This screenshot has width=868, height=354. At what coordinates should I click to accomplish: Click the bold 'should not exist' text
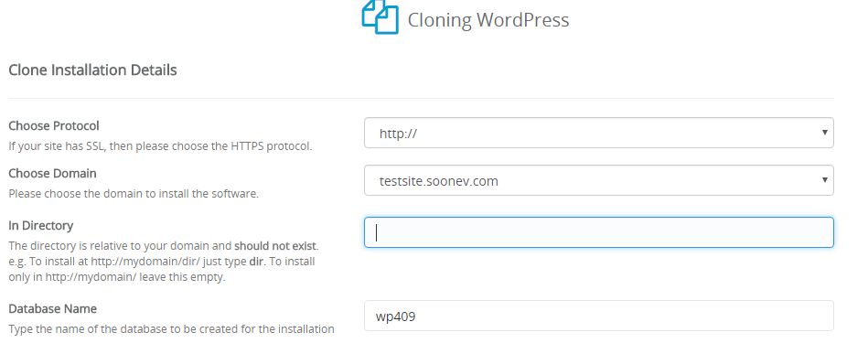275,245
